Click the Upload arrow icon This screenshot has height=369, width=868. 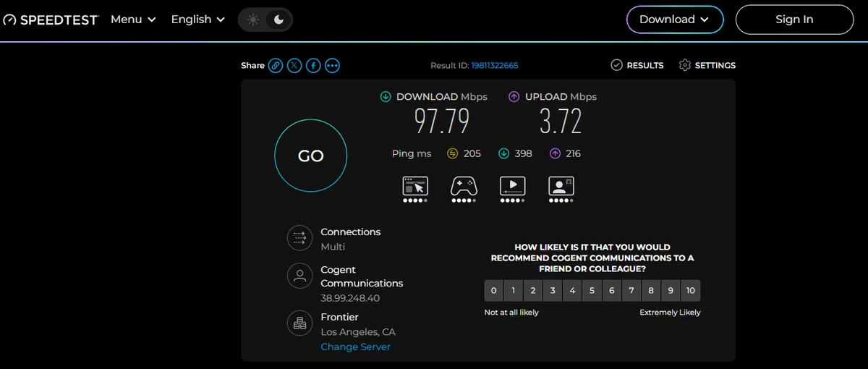(514, 96)
